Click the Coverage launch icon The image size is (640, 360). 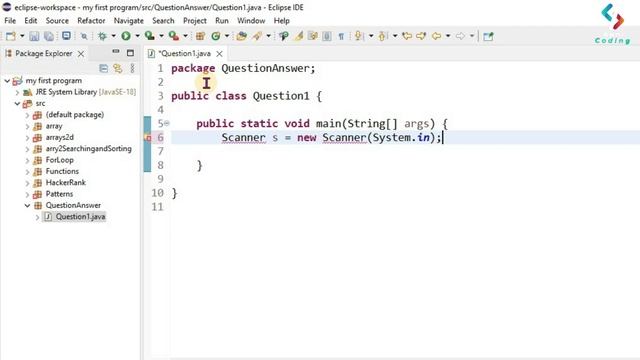(x=149, y=36)
